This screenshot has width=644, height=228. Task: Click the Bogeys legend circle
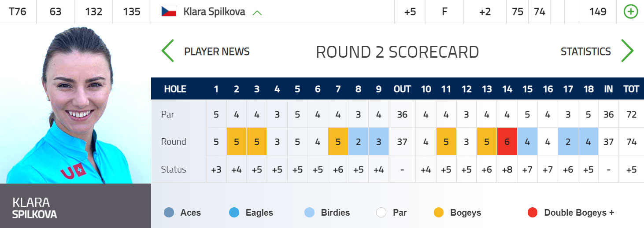tap(438, 213)
